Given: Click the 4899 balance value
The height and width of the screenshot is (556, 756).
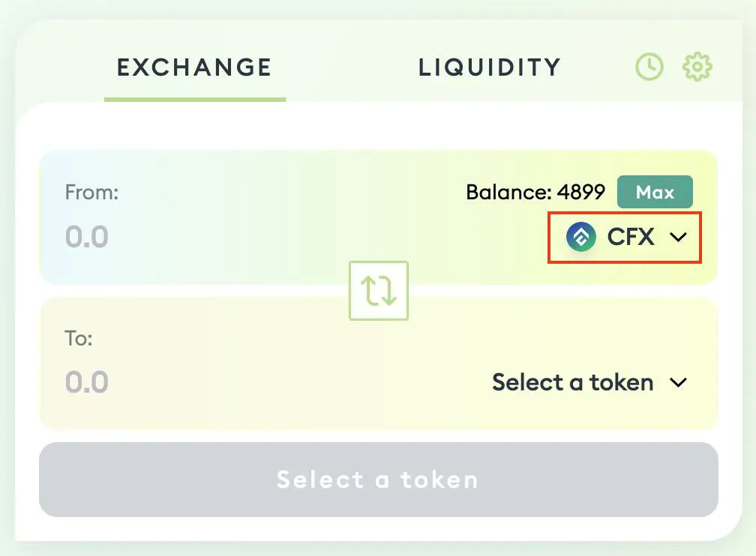Looking at the screenshot, I should 581,193.
